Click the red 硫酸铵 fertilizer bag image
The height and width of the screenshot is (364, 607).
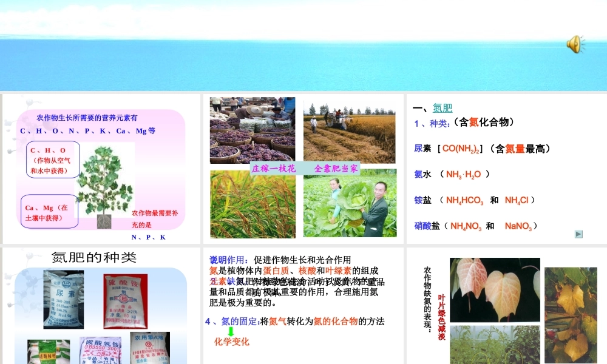pyautogui.click(x=126, y=301)
